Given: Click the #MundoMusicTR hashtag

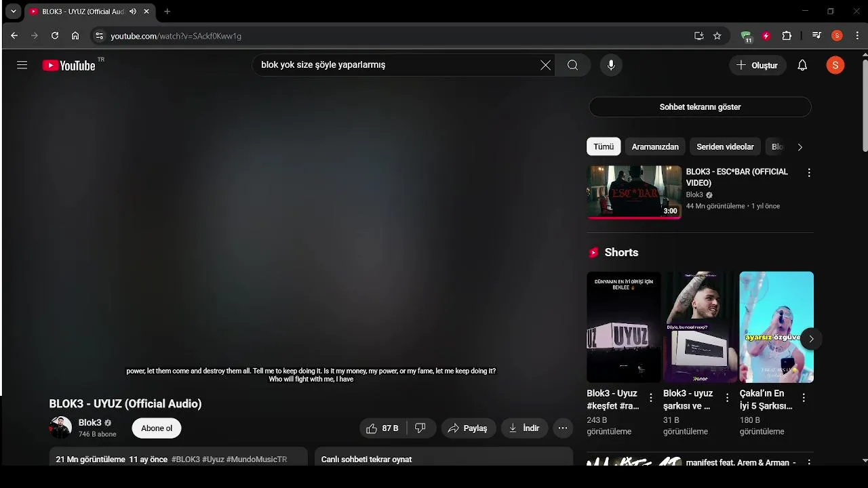Looking at the screenshot, I should pyautogui.click(x=257, y=460).
